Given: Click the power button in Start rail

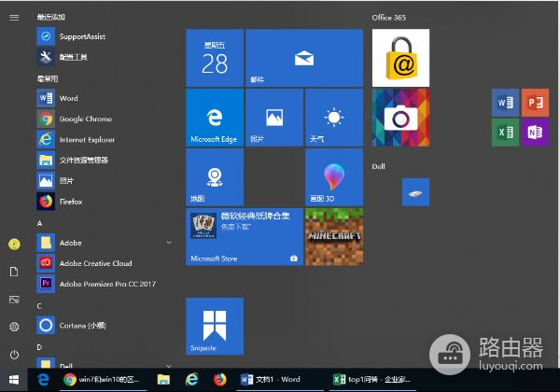Looking at the screenshot, I should tap(14, 355).
